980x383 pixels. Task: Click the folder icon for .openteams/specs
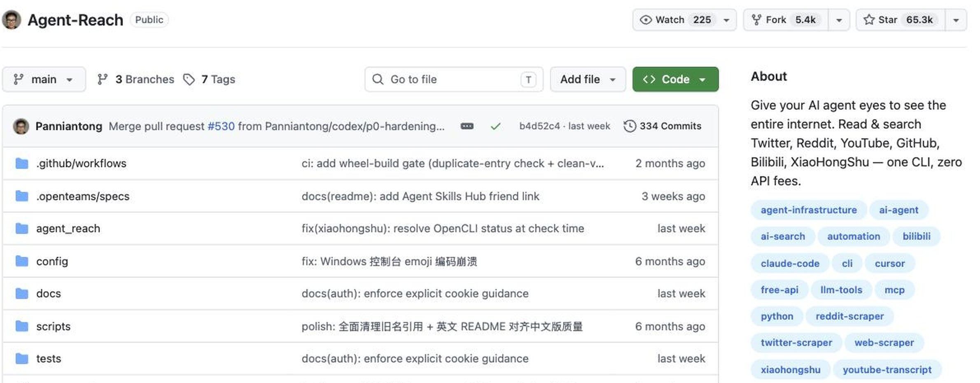[x=22, y=196]
